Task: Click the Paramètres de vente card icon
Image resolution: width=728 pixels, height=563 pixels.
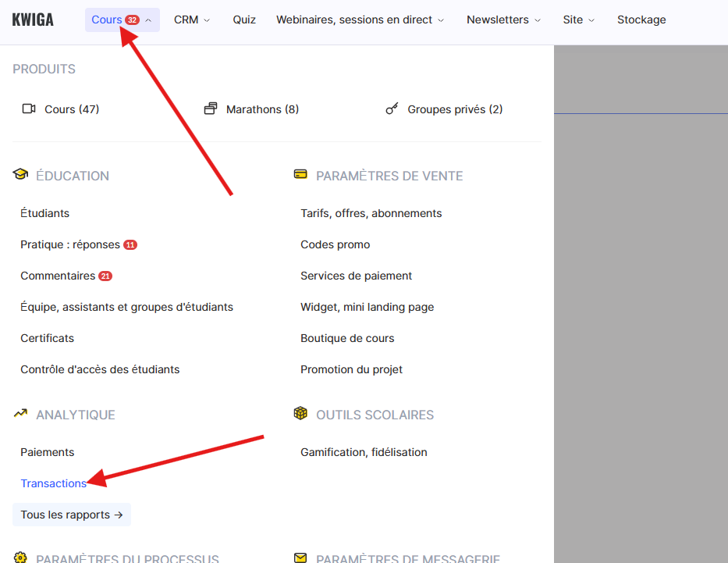Action: coord(300,174)
